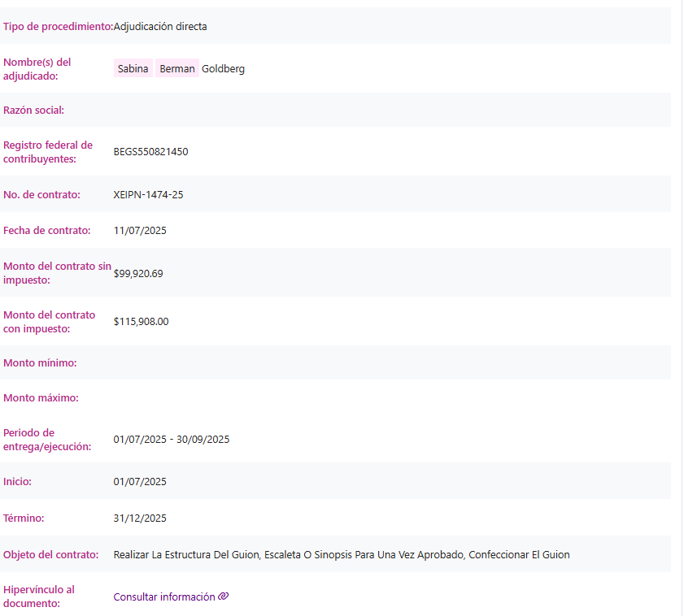Click the amount $99,920.69
Screen dimensions: 684x616
pyautogui.click(x=138, y=273)
